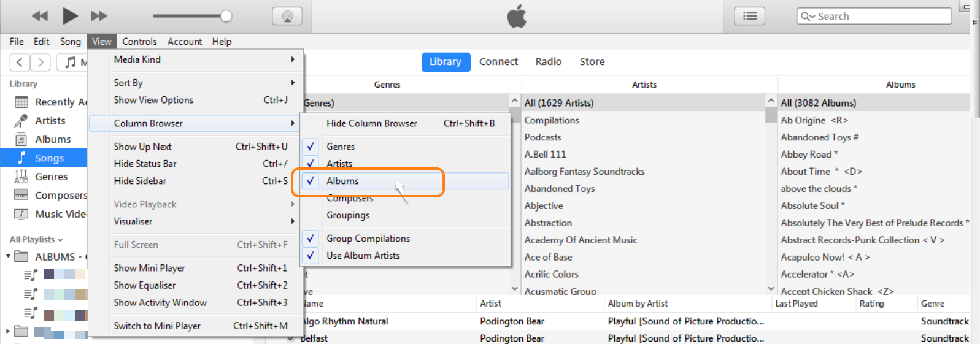980x344 pixels.
Task: Expand the Visualiser submenu
Action: tap(196, 221)
